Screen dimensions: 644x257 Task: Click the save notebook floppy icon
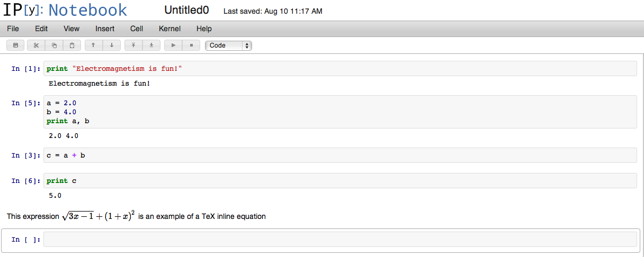click(15, 45)
